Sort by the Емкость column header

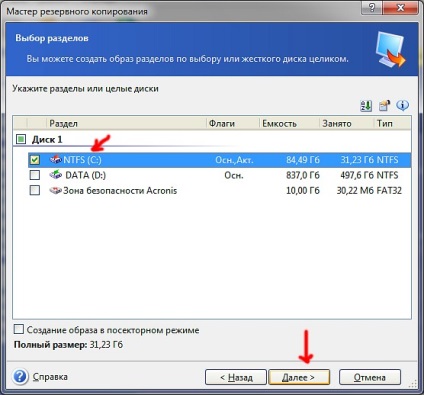[x=289, y=123]
